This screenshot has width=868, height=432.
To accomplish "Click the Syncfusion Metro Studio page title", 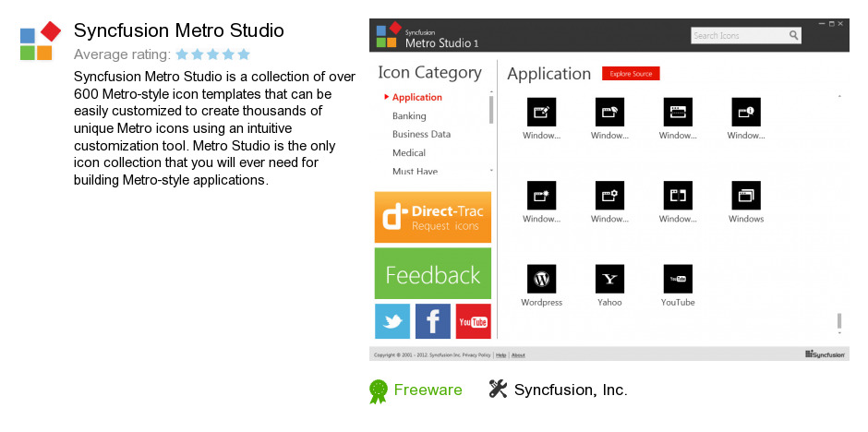I will pos(179,30).
